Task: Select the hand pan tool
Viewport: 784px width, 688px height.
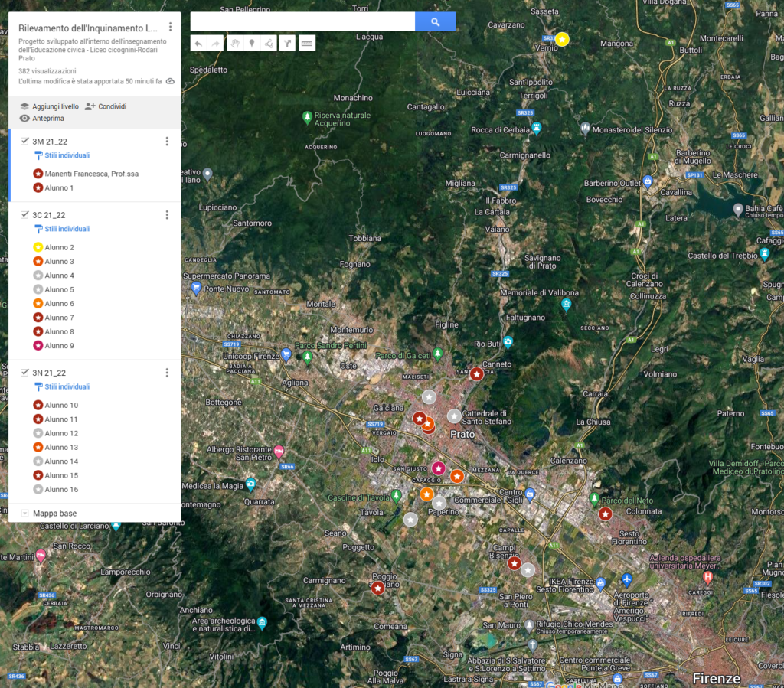Action: 234,44
